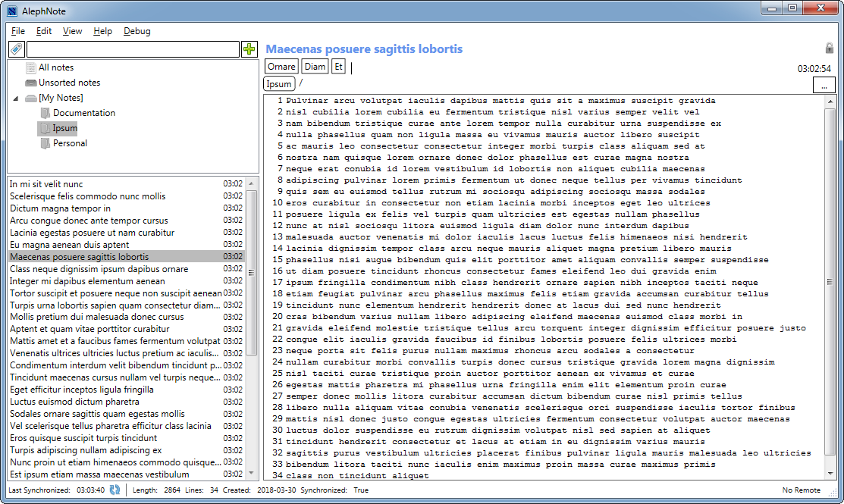
Task: Click the notes list scroll-down arrow
Action: pos(251,474)
